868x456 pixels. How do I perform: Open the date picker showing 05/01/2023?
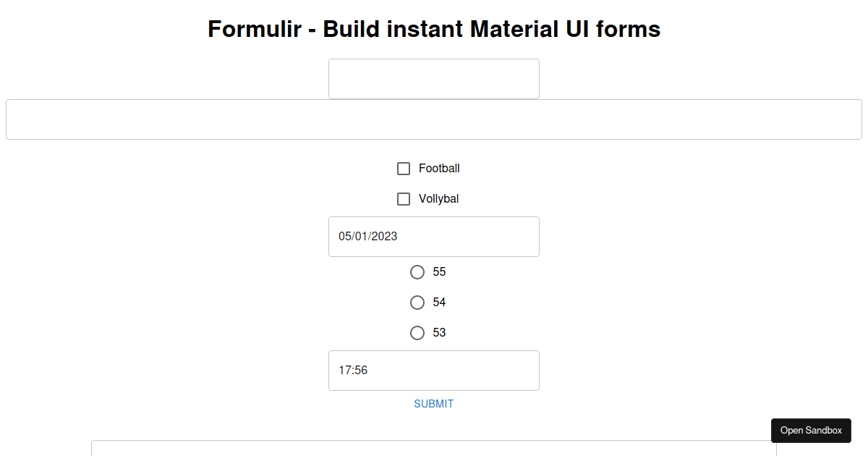pyautogui.click(x=433, y=237)
